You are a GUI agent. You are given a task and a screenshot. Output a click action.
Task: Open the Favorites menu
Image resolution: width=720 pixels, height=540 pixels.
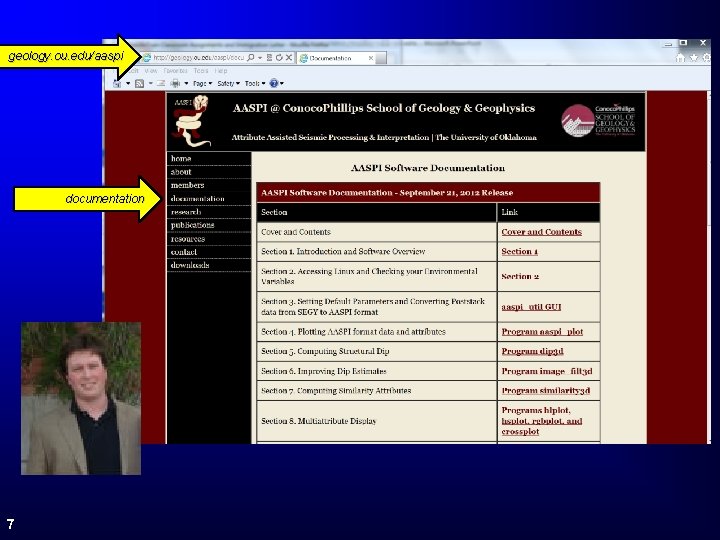pyautogui.click(x=175, y=71)
